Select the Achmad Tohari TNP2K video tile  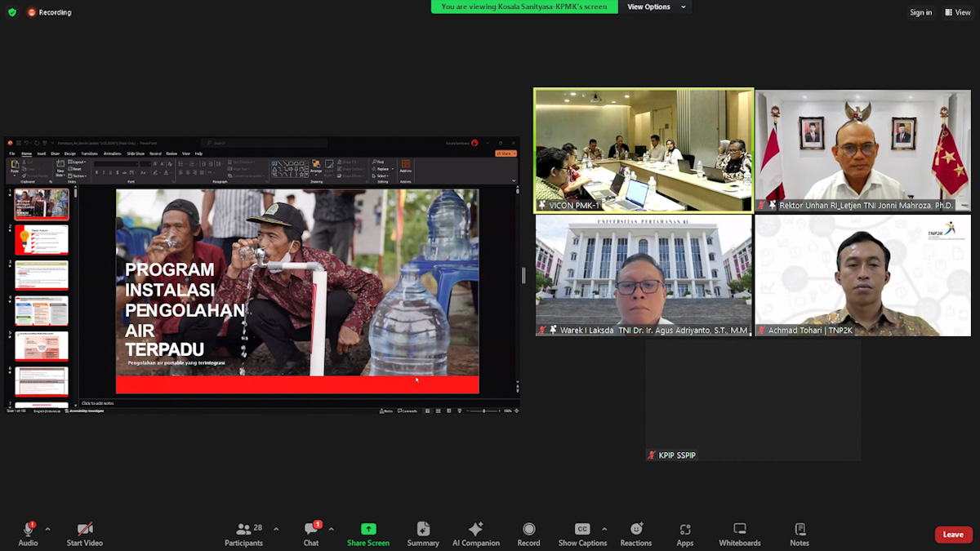(862, 275)
